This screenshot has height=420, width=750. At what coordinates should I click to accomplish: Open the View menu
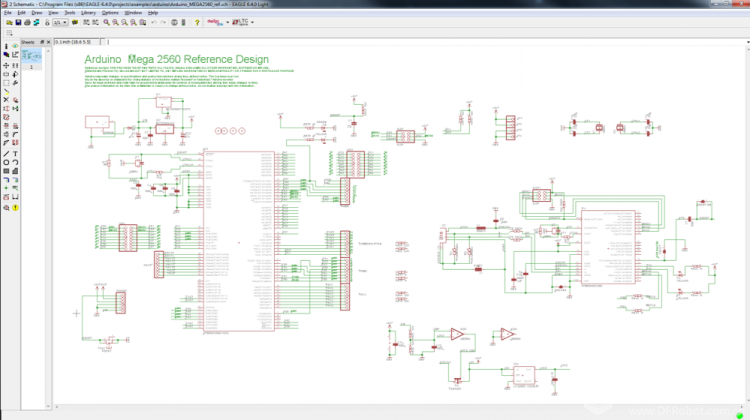[53, 13]
